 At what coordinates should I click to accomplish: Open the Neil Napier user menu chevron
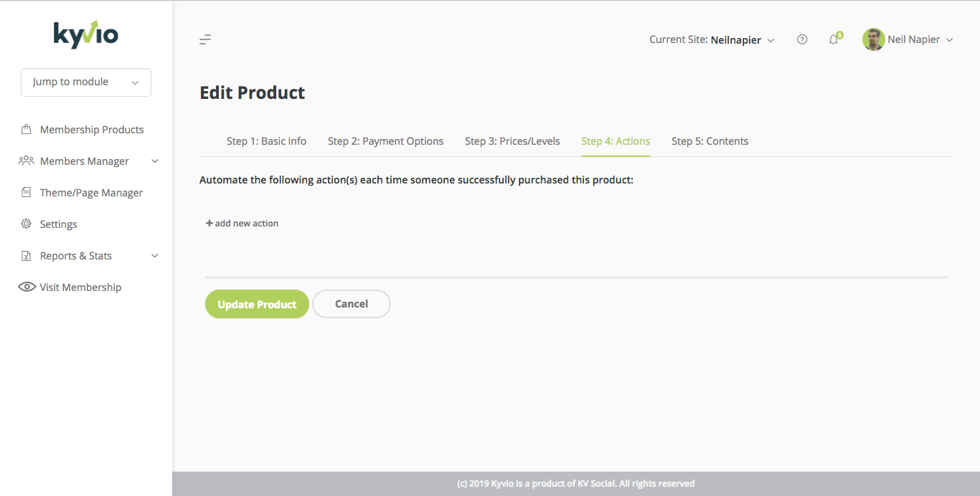pyautogui.click(x=949, y=40)
